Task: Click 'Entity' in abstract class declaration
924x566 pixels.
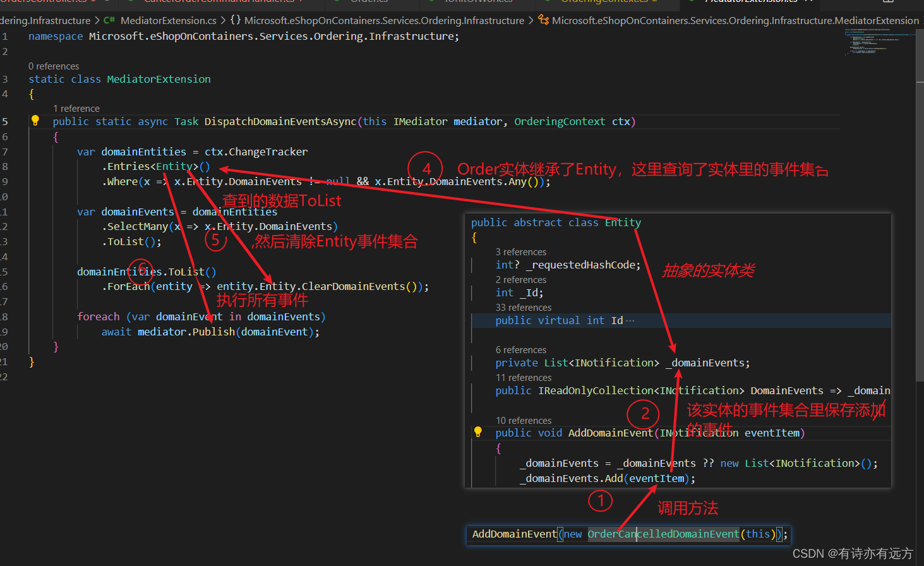Action: pos(623,222)
